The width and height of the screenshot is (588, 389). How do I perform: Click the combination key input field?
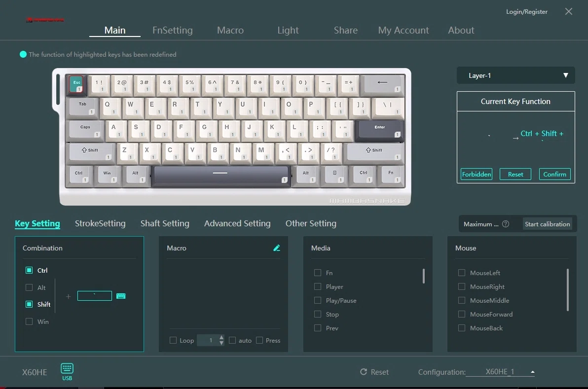point(95,296)
